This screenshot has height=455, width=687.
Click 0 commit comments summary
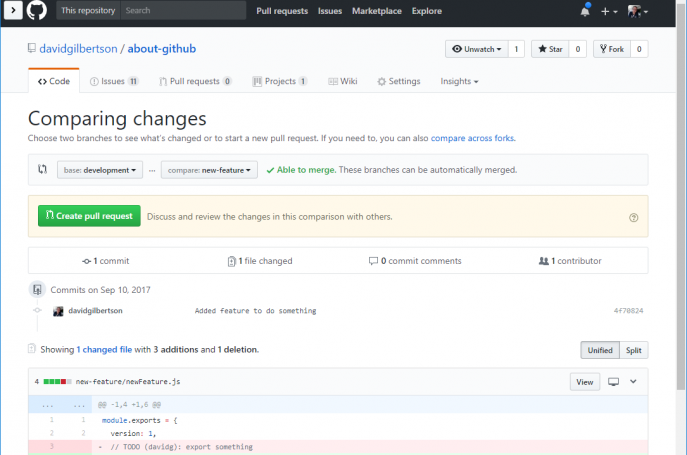click(415, 261)
